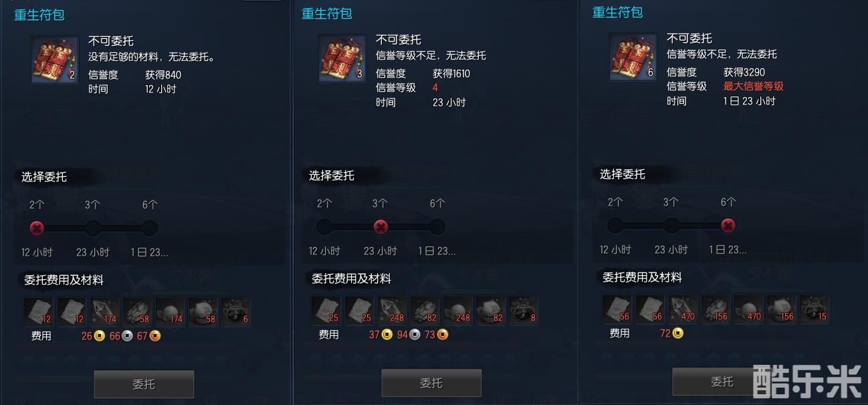Click the firecracker reward icon showing quantity 6
Screen dimensions: 868x405
(x=633, y=58)
